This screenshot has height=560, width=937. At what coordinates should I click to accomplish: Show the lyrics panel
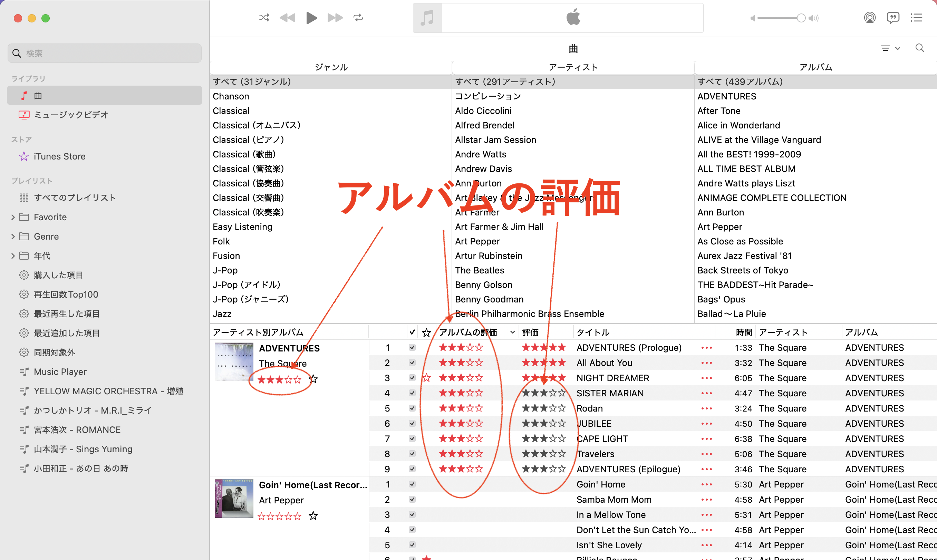pyautogui.click(x=893, y=18)
